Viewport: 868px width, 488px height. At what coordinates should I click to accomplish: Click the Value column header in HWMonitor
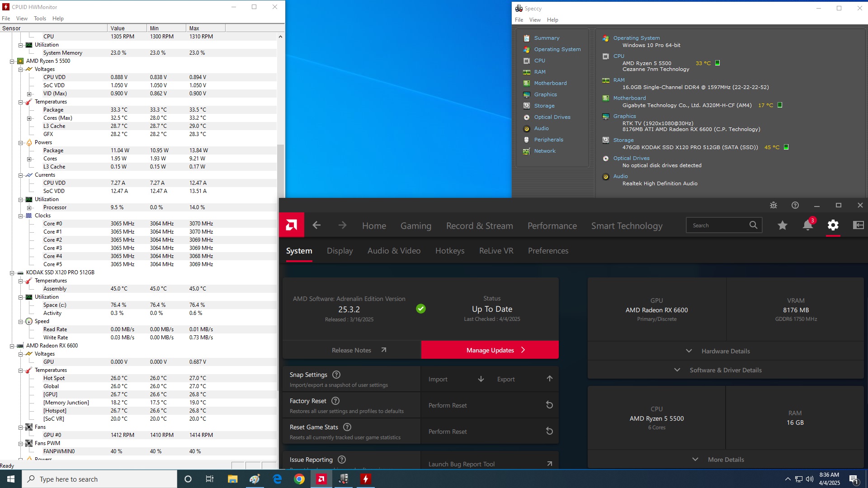click(x=127, y=28)
